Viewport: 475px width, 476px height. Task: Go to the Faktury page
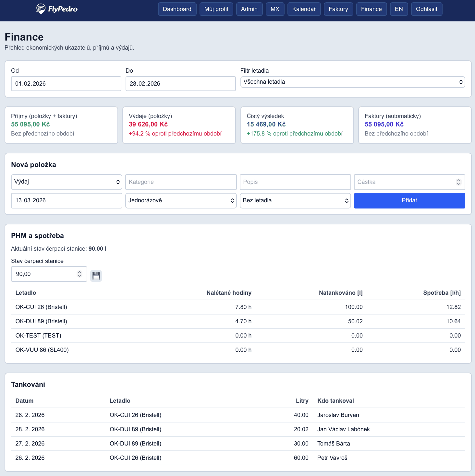(x=338, y=9)
